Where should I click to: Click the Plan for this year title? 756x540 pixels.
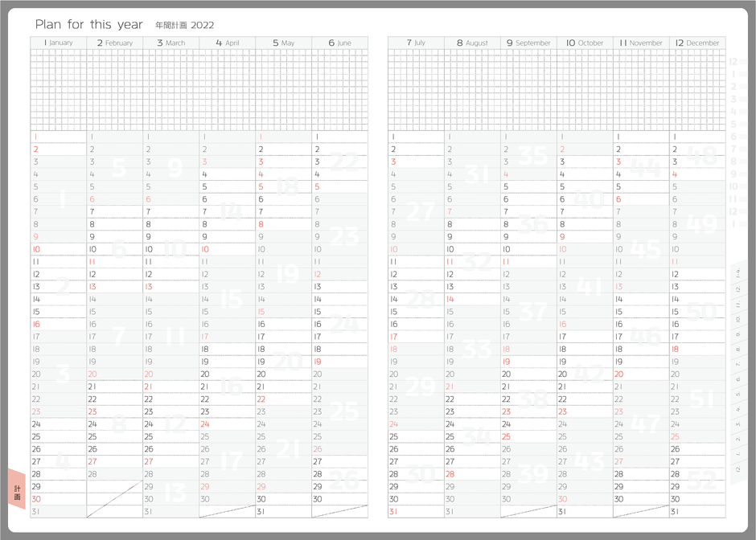(x=88, y=25)
